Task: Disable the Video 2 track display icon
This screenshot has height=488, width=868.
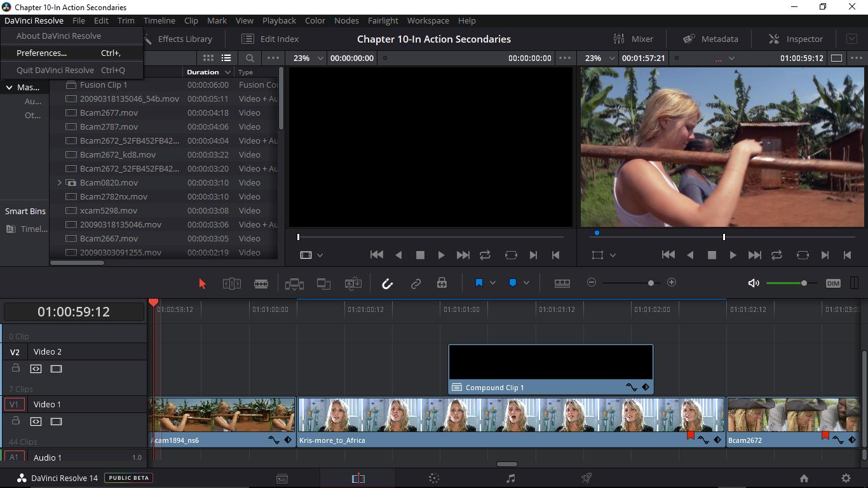Action: [56, 369]
